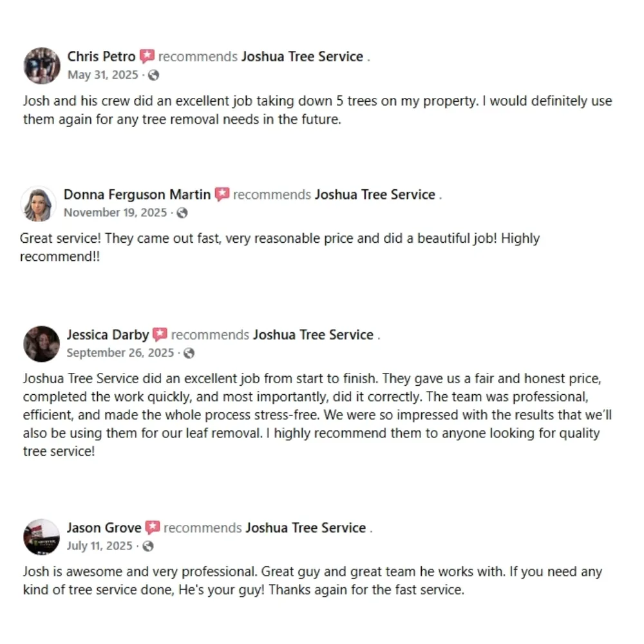This screenshot has height=644, width=644.
Task: Click the Jessica Darby name link
Action: 108,335
